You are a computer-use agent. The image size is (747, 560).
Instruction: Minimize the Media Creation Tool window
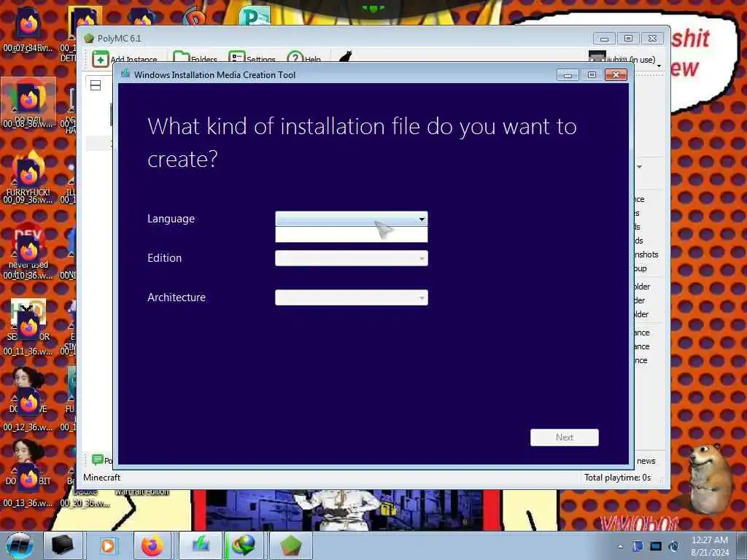(x=568, y=75)
